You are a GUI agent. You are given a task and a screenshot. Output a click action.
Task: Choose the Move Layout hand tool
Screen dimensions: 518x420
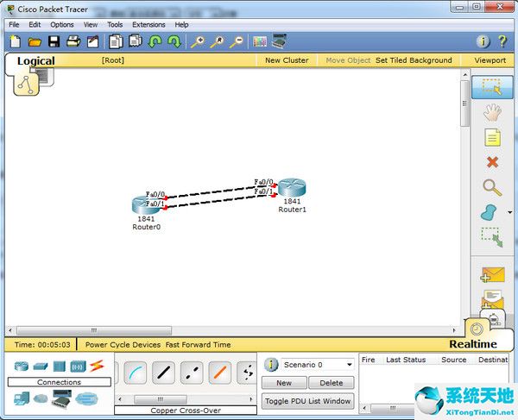(x=492, y=112)
